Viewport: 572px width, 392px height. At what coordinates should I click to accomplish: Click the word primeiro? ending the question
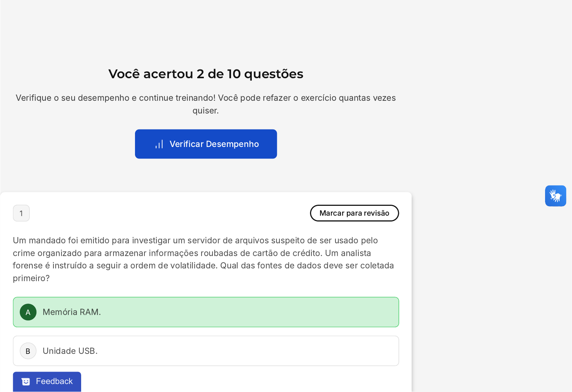point(31,278)
